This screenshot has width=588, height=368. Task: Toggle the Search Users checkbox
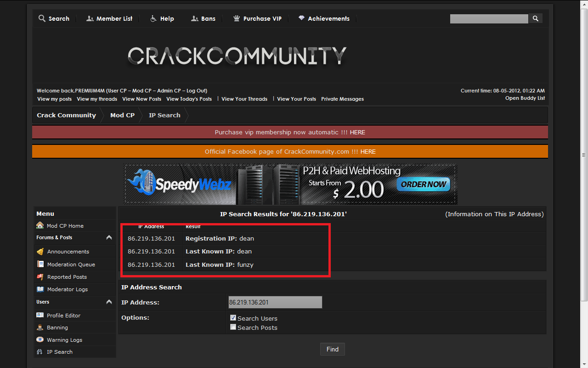coord(233,318)
